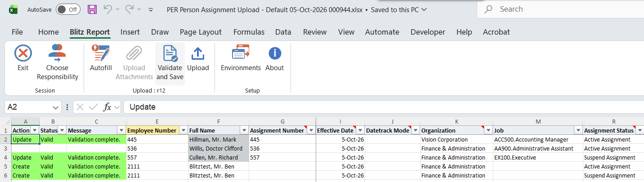Switch to the Developer tab

tap(428, 32)
